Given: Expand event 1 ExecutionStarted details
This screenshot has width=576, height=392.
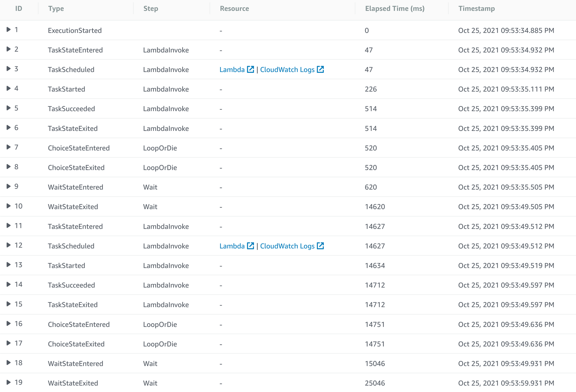Looking at the screenshot, I should (x=9, y=29).
